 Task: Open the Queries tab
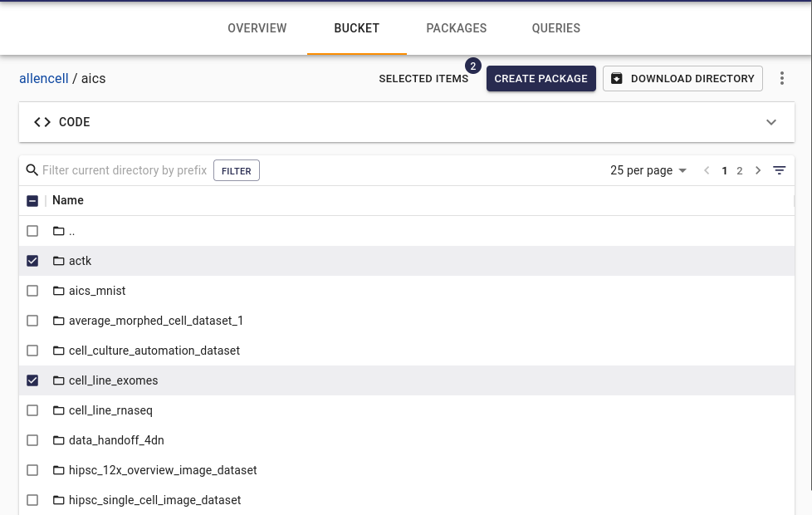click(x=555, y=28)
